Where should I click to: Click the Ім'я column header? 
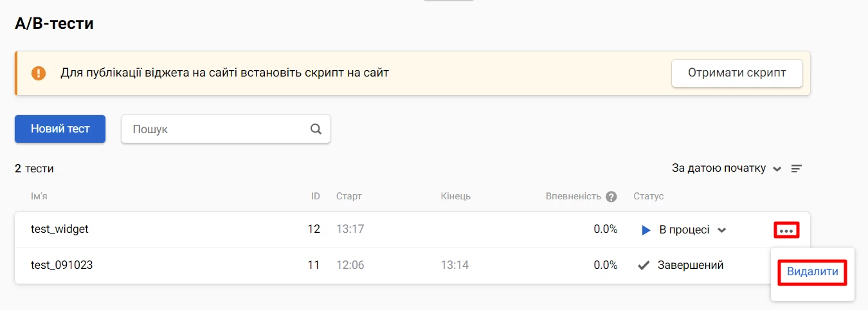click(x=39, y=196)
